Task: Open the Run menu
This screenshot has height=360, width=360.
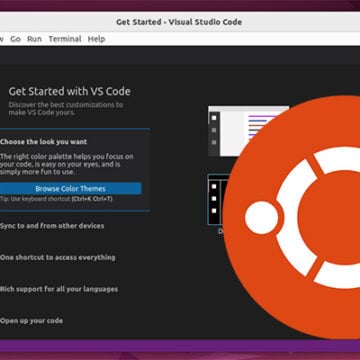Action: [x=34, y=39]
